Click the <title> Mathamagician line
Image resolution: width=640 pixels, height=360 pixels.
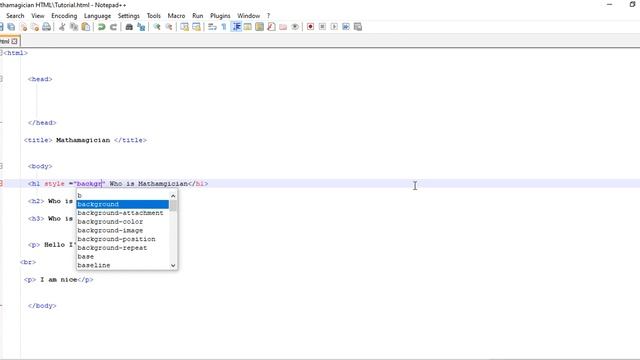pos(85,140)
